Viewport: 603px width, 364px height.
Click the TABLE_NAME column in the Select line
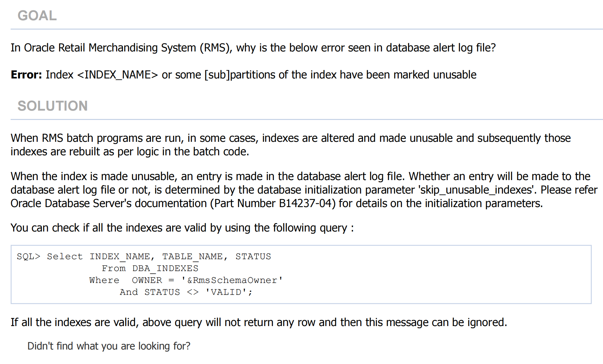(192, 257)
